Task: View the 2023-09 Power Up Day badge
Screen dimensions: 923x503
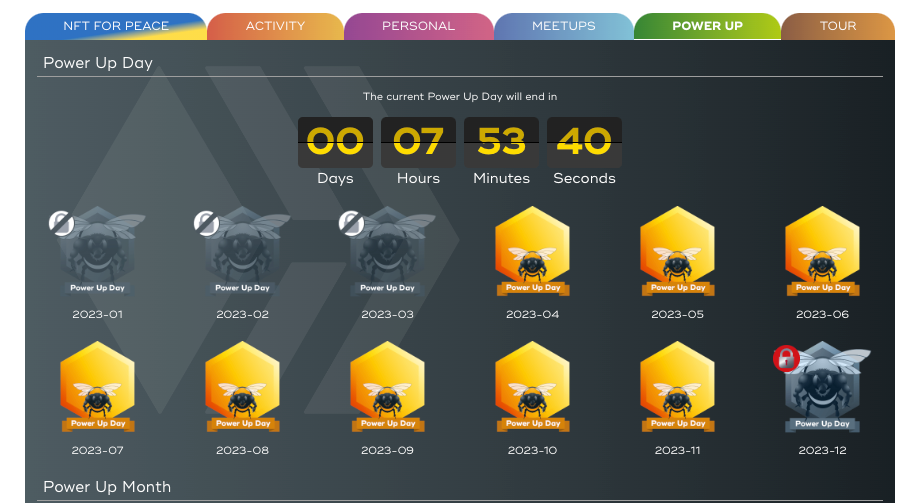Action: pos(387,387)
